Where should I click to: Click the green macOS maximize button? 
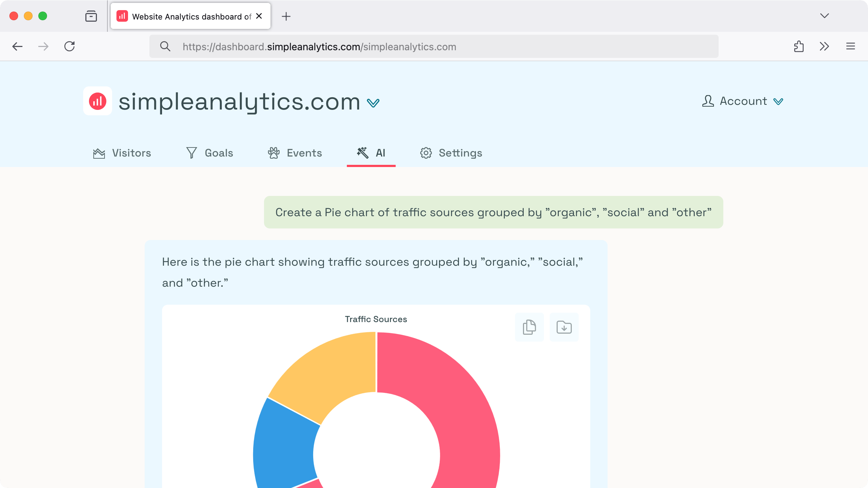tap(43, 16)
